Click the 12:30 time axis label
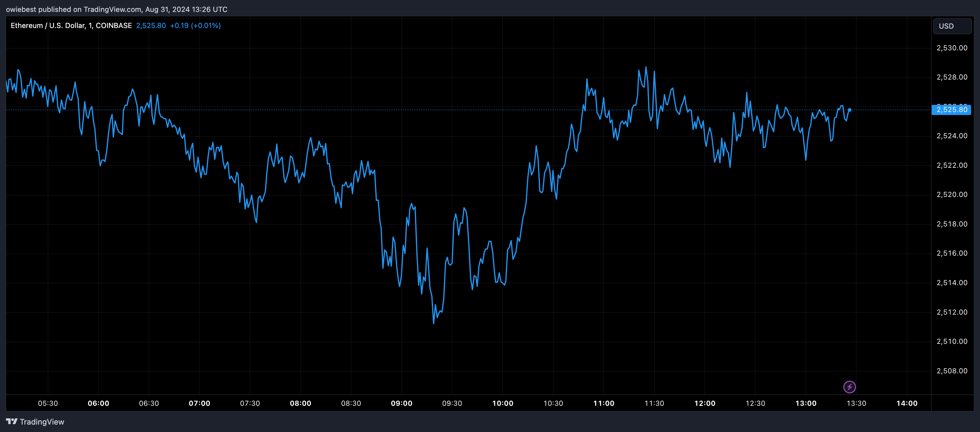The width and height of the screenshot is (980, 432). coord(755,403)
